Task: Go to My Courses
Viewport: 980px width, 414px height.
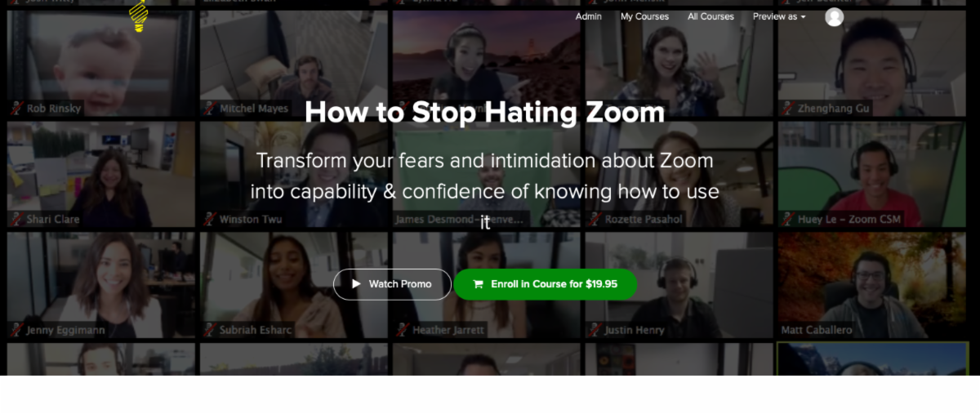Action: point(644,16)
